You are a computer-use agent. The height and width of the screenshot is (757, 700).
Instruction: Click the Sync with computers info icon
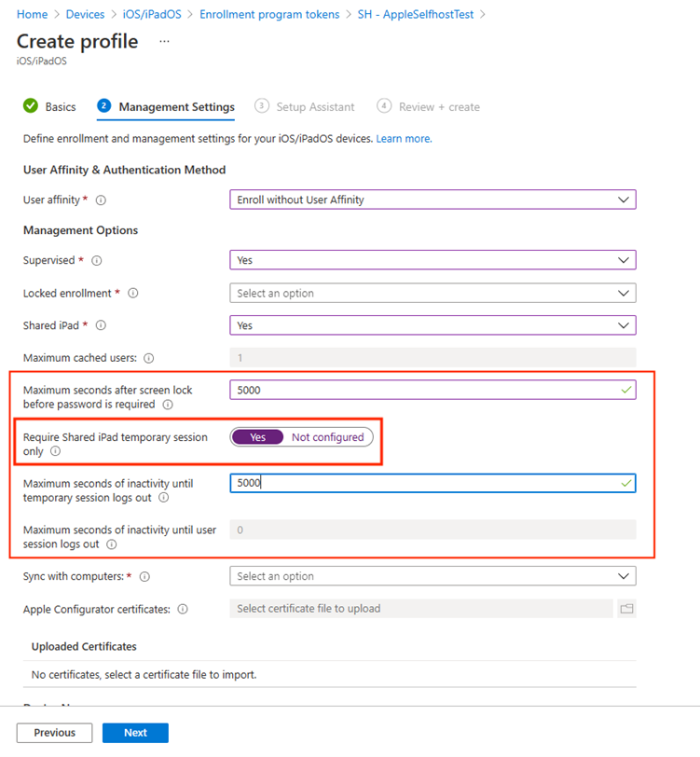(x=144, y=576)
